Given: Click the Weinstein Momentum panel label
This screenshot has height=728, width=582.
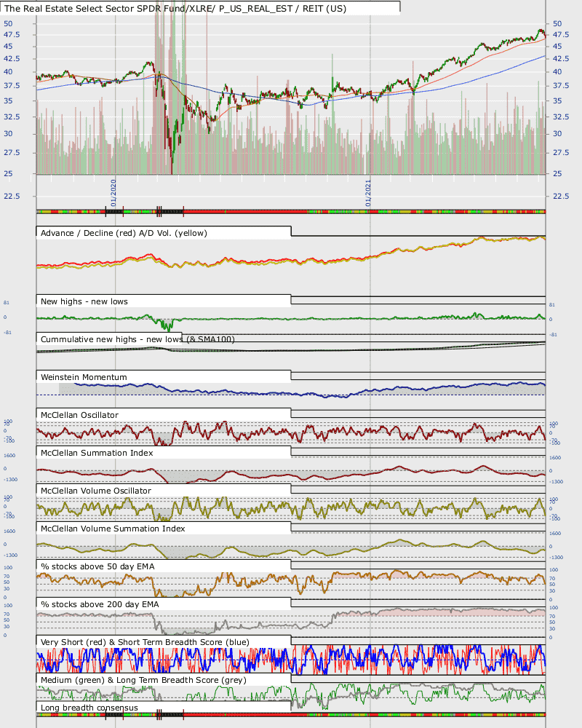Looking at the screenshot, I should [84, 377].
